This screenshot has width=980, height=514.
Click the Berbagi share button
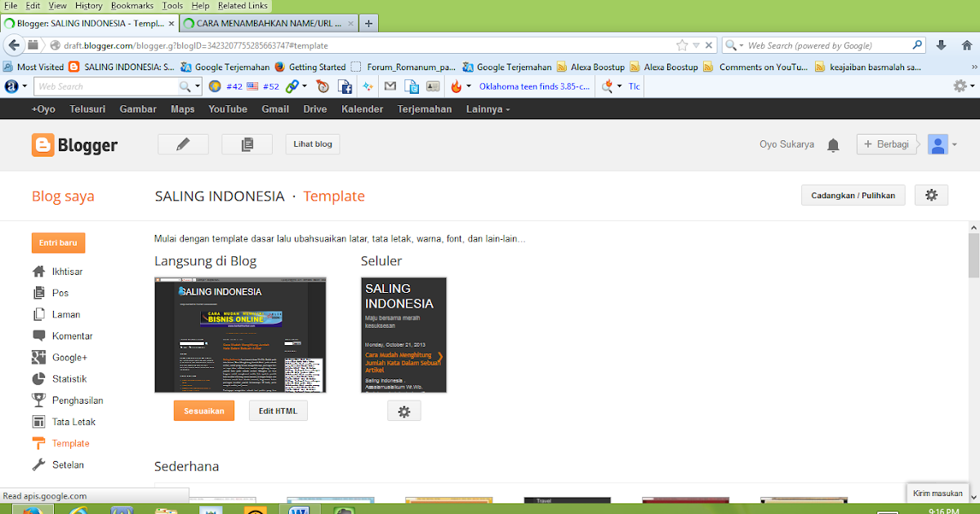pos(886,144)
